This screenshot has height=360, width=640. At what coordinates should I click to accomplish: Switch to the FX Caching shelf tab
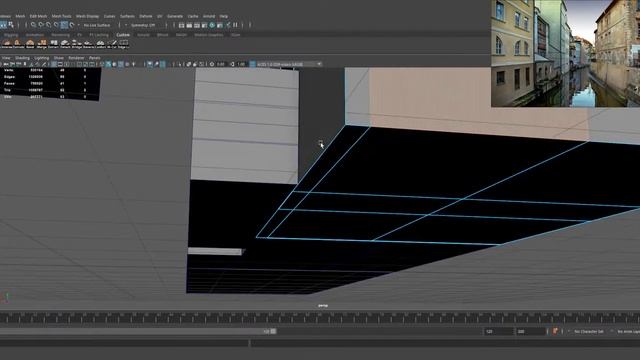tap(99, 35)
